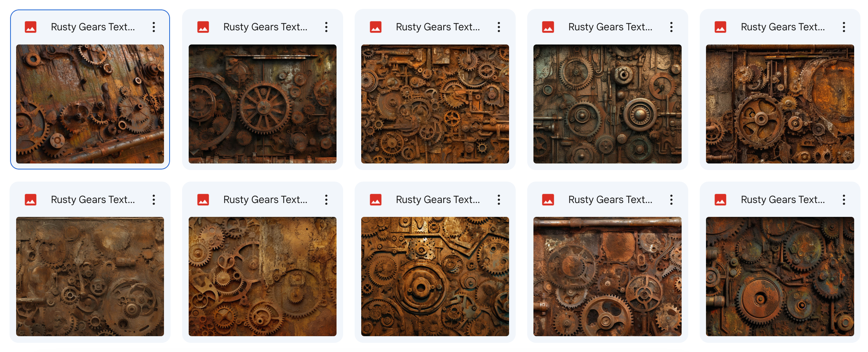Open more options for bottom-row middle concentric hub card
This screenshot has width=868, height=352.
(499, 200)
